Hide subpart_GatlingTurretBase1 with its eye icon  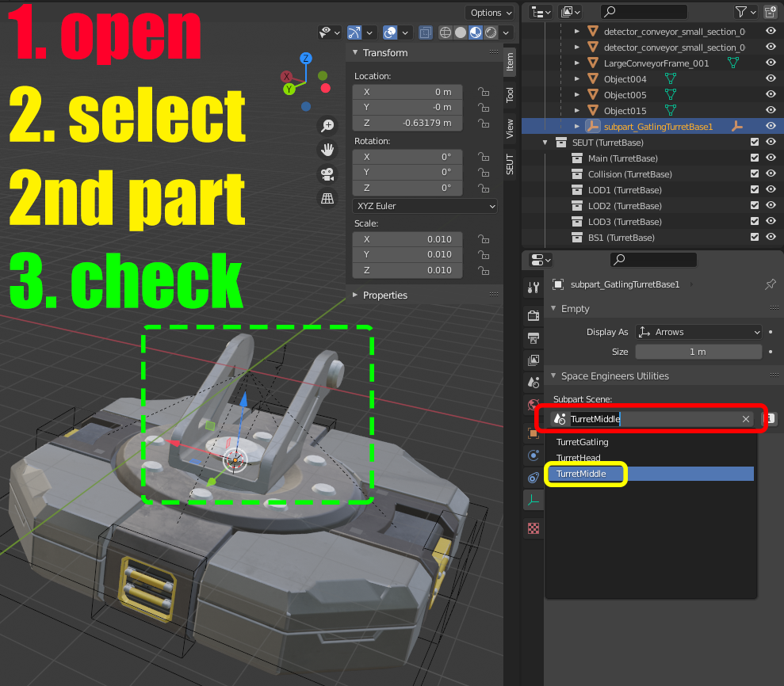point(771,126)
